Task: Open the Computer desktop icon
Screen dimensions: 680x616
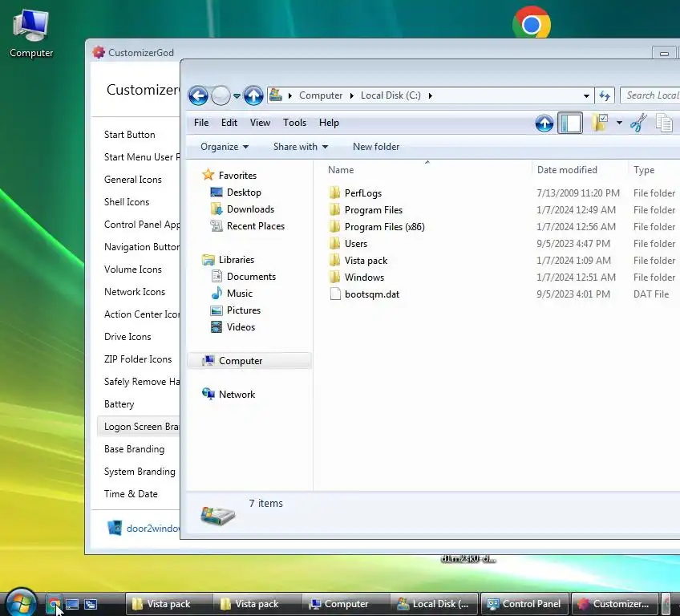Action: [x=30, y=34]
